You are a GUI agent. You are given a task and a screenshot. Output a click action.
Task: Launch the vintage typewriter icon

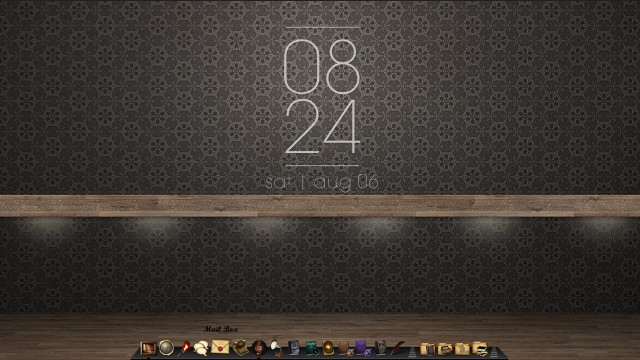point(240,348)
